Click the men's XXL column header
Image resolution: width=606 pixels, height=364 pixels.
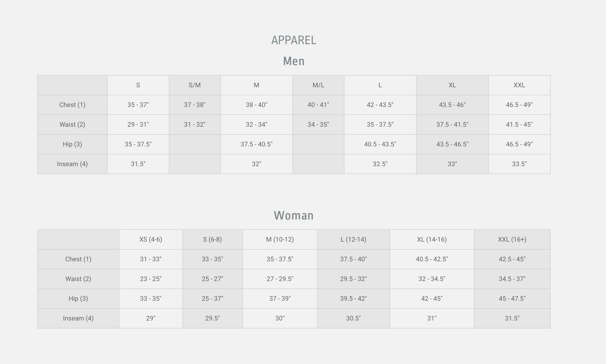(519, 85)
